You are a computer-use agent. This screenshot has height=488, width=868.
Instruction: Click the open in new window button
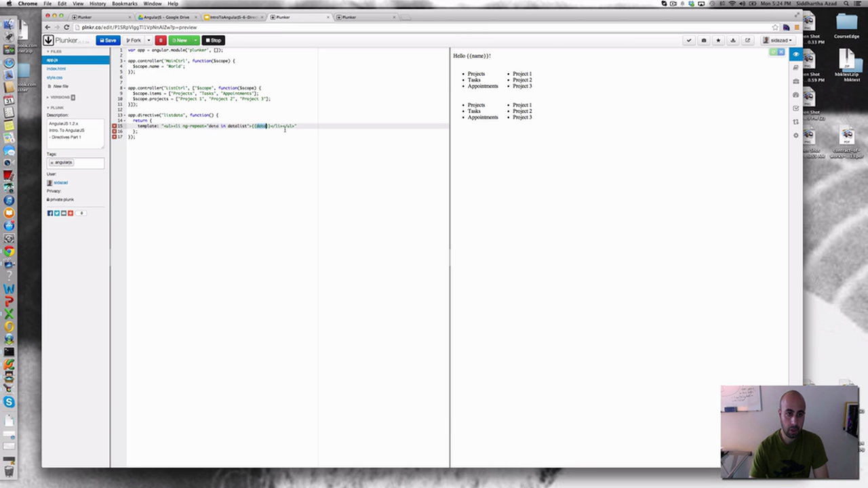(747, 40)
